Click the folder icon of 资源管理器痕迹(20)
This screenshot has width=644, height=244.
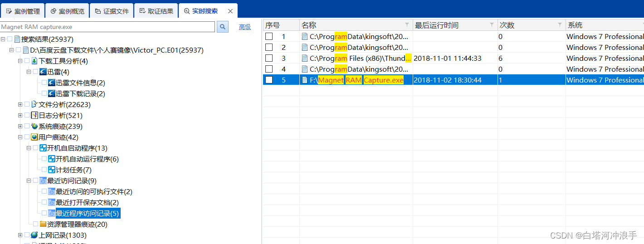pyautogui.click(x=43, y=224)
